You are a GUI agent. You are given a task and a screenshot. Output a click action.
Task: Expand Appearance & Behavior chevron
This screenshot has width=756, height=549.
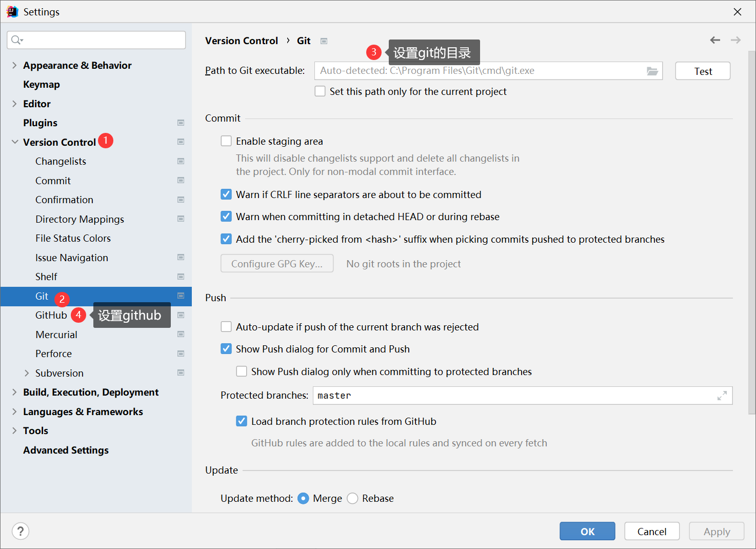coord(14,65)
